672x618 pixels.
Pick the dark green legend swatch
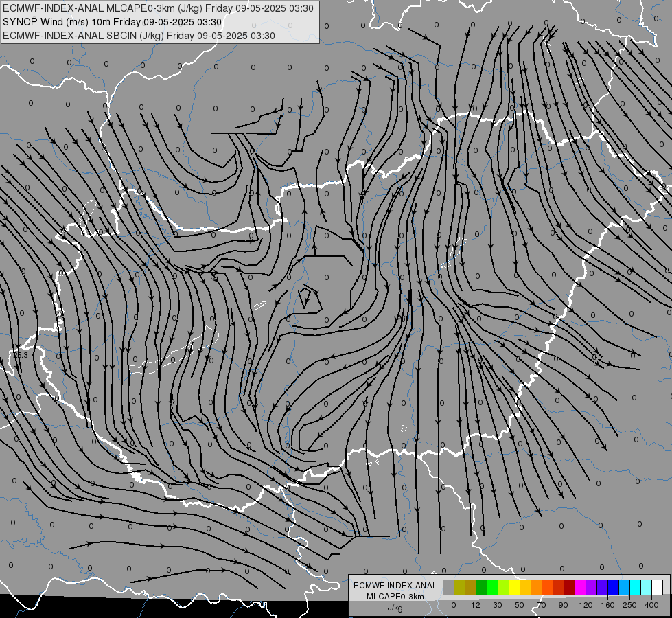(x=481, y=587)
